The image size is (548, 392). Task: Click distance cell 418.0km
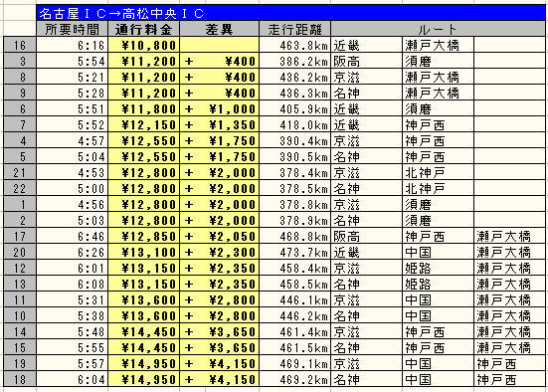[x=295, y=124]
